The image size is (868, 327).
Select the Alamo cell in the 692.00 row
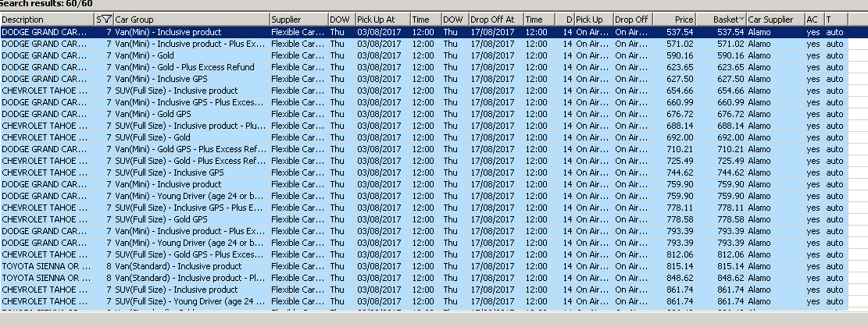pos(776,137)
